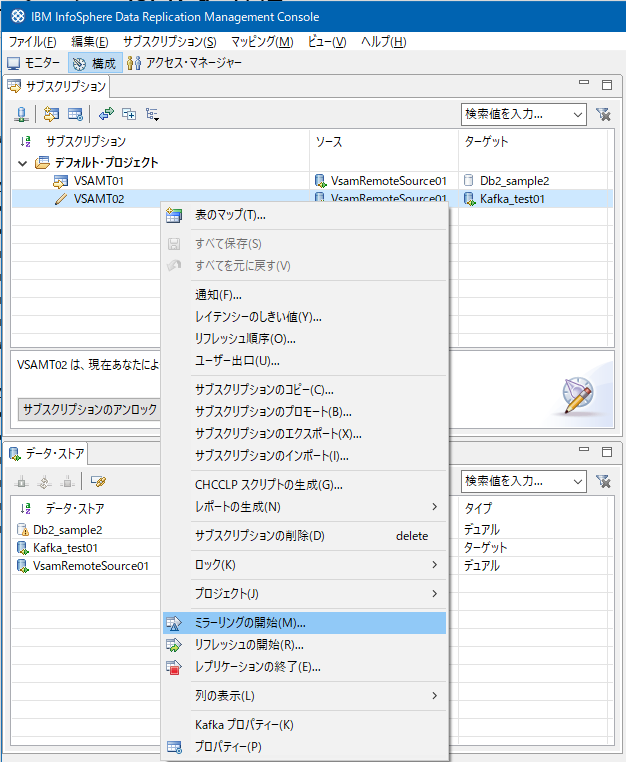Select 通知 from context menu
Image resolution: width=626 pixels, height=762 pixels.
pyautogui.click(x=304, y=295)
